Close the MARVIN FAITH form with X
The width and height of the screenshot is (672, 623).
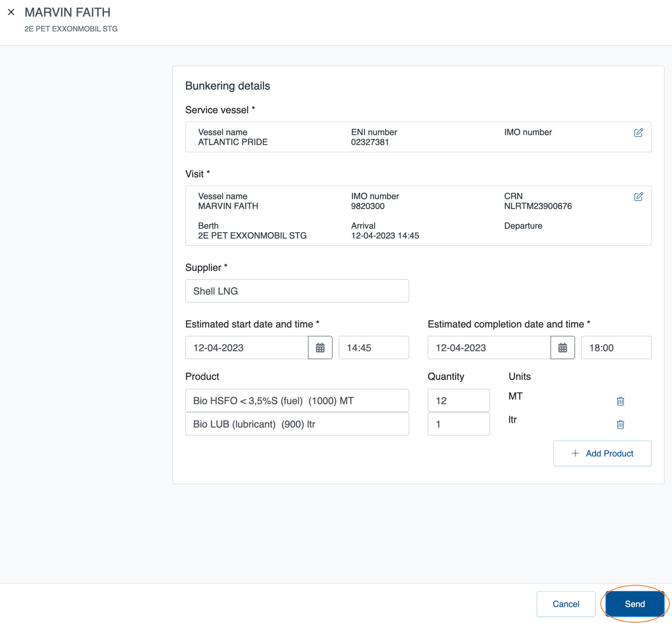click(x=11, y=12)
